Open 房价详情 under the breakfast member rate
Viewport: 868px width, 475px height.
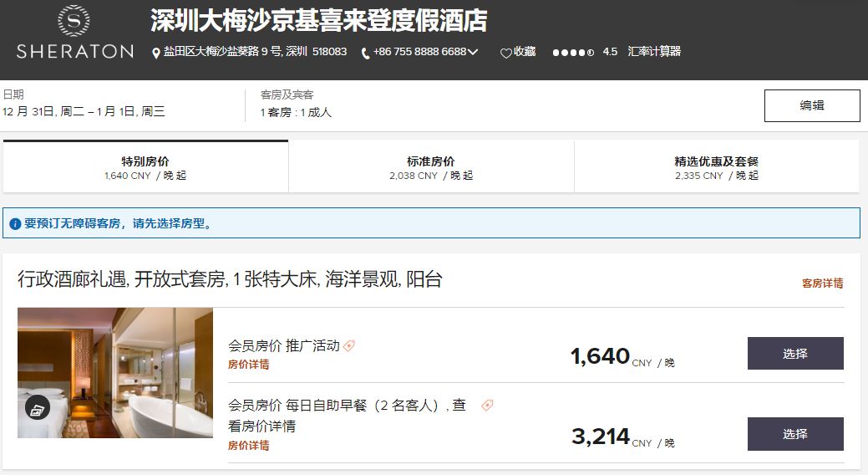tap(249, 445)
